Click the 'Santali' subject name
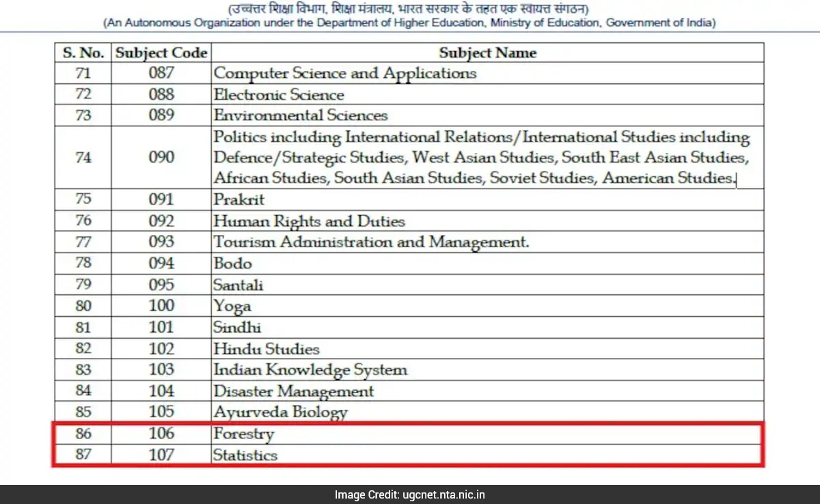 [x=238, y=285]
